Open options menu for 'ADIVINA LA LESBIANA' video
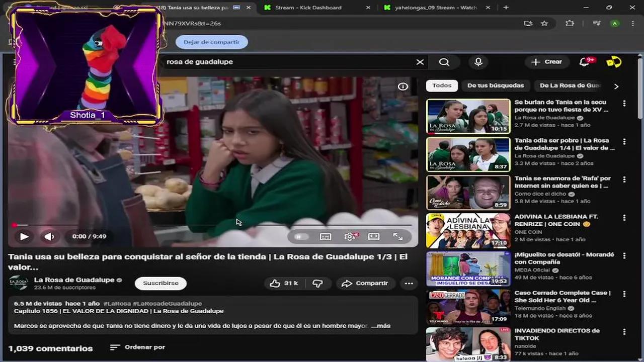The height and width of the screenshot is (362, 644). click(624, 218)
